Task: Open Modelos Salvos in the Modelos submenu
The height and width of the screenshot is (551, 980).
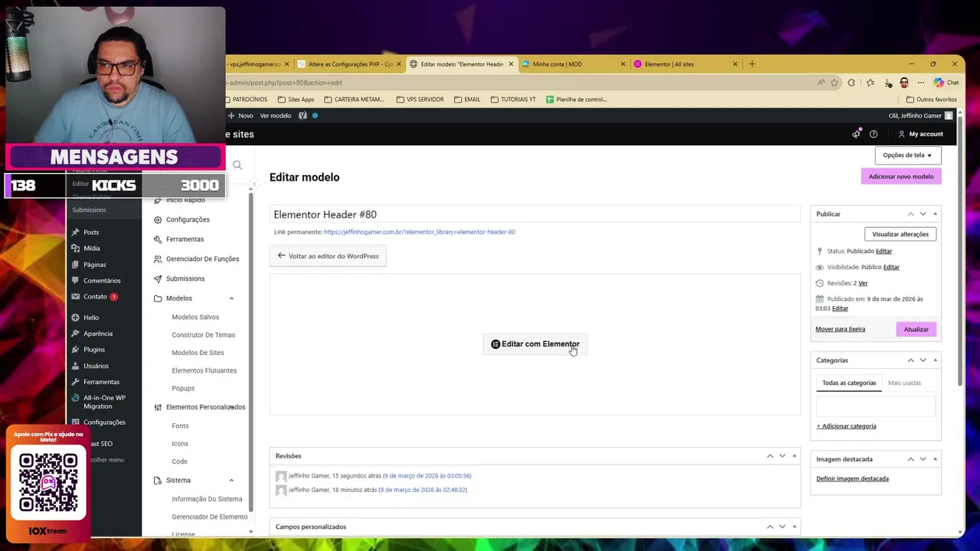Action: [x=195, y=317]
